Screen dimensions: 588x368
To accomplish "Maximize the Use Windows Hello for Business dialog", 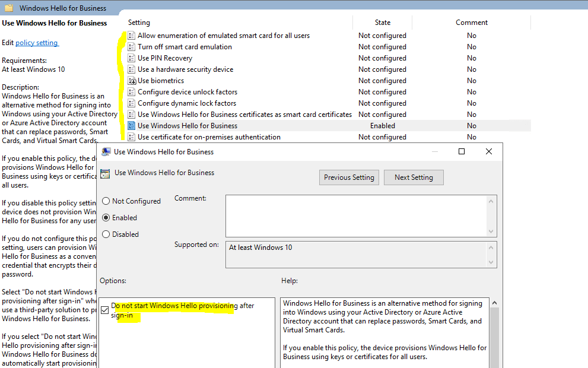I will [462, 151].
